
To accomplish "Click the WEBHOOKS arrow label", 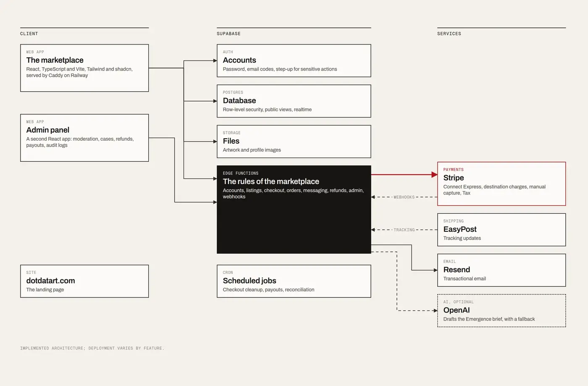I will pos(404,197).
